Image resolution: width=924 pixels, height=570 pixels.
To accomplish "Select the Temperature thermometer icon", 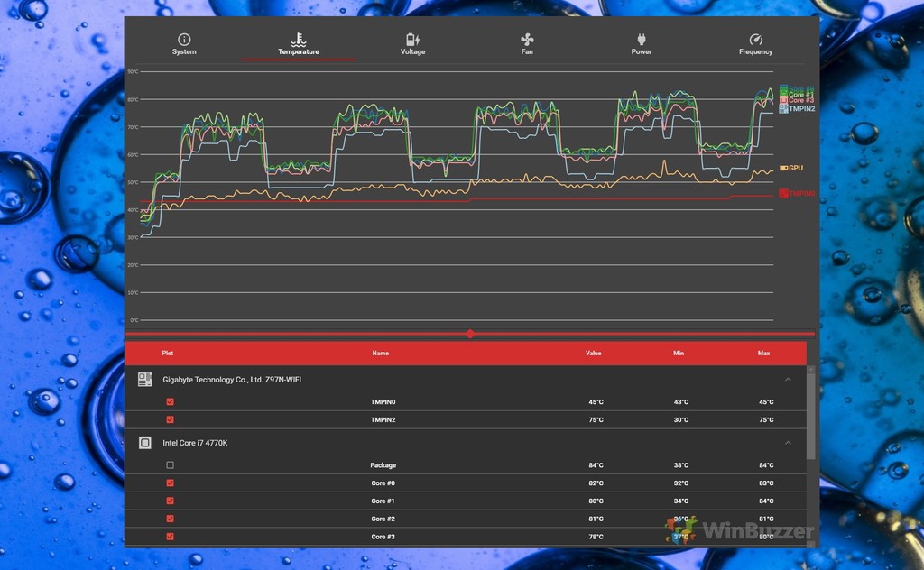I will pyautogui.click(x=298, y=39).
